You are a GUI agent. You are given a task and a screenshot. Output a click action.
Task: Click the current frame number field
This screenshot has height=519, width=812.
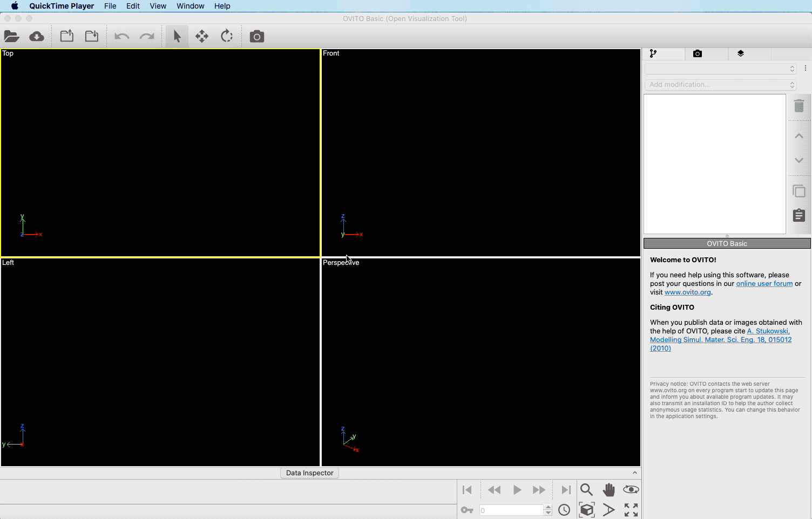511,510
